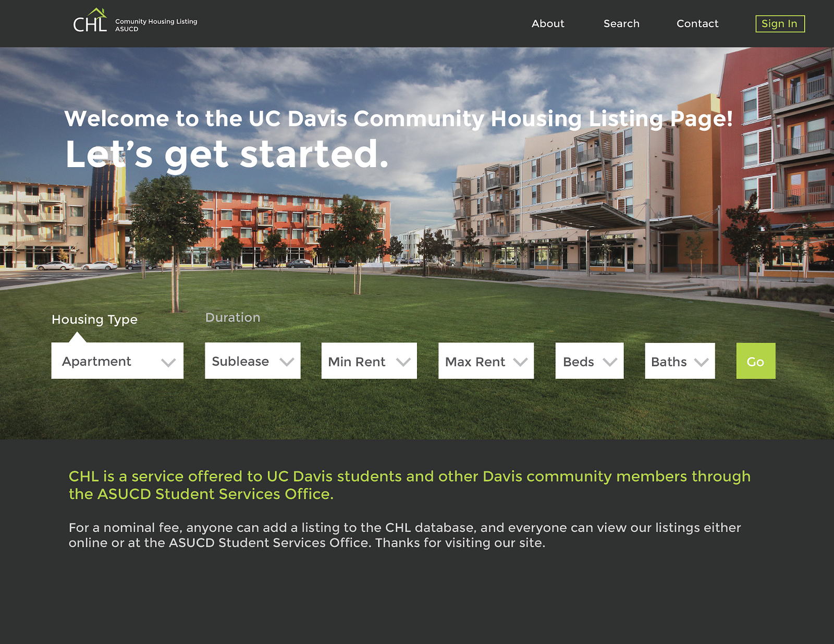Click the "For a nominal fee" paragraph
This screenshot has width=834, height=644.
tap(404, 535)
